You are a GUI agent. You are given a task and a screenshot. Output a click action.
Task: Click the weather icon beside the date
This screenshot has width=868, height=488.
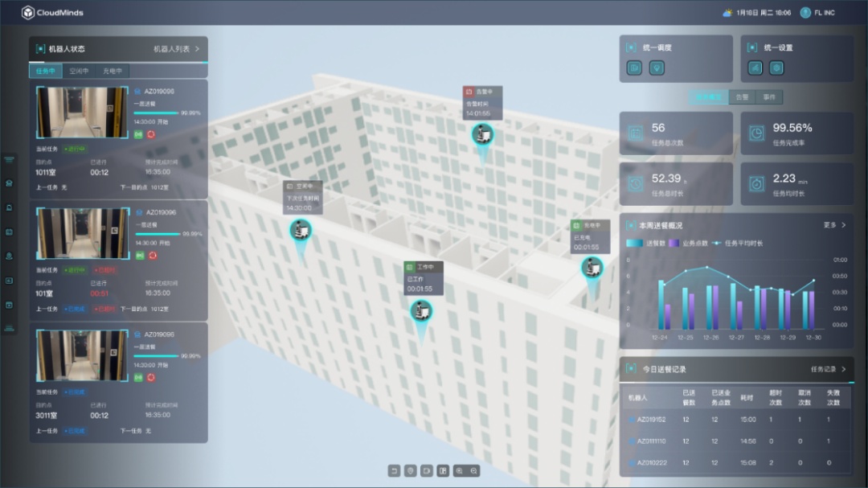727,12
